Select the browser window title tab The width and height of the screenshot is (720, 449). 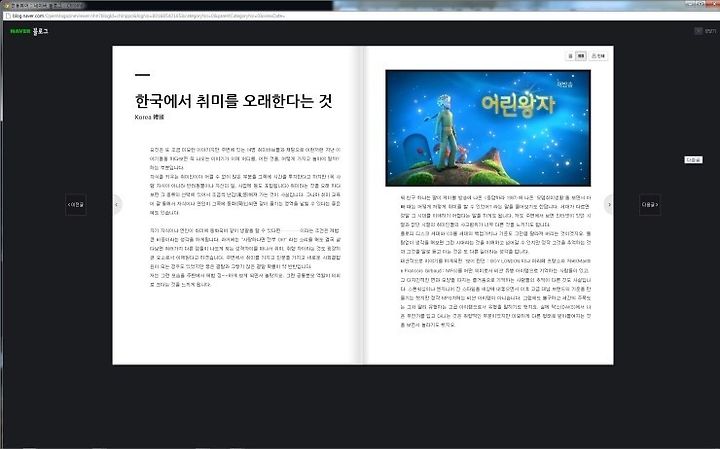44,6
